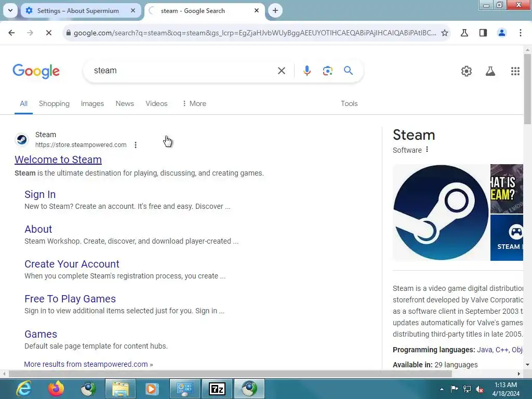Click the Google logo
This screenshot has width=532, height=399.
tap(36, 71)
